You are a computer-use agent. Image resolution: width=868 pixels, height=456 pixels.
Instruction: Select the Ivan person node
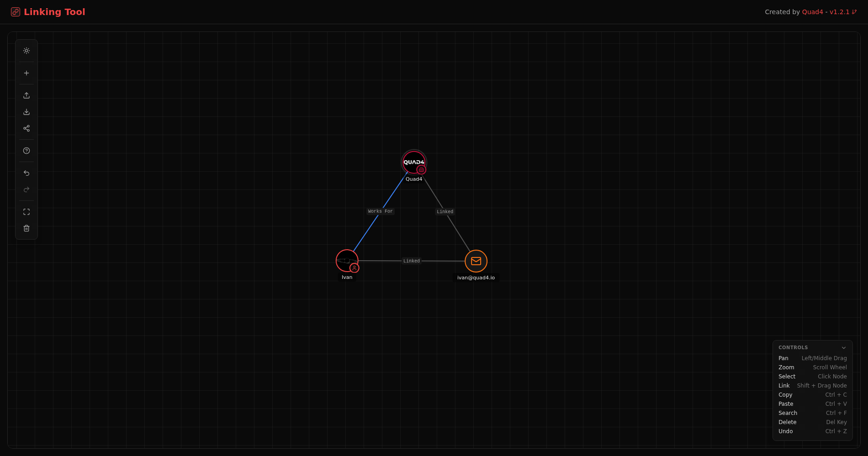pyautogui.click(x=347, y=261)
